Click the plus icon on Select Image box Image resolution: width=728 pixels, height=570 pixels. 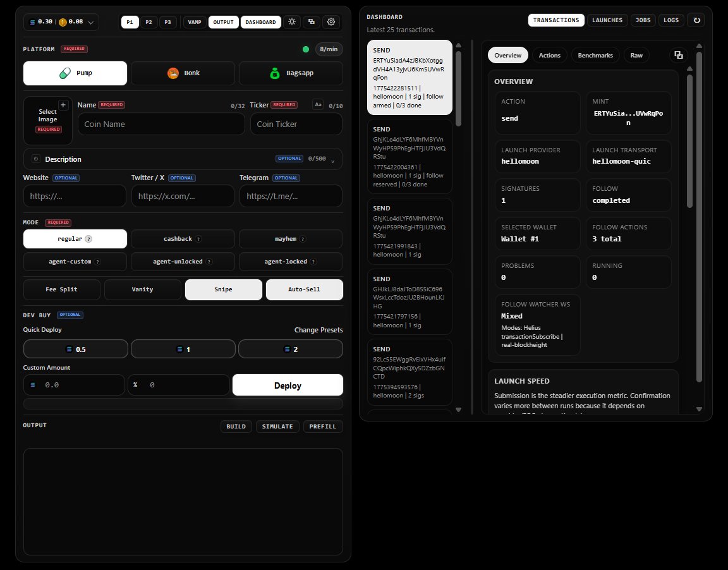point(63,105)
